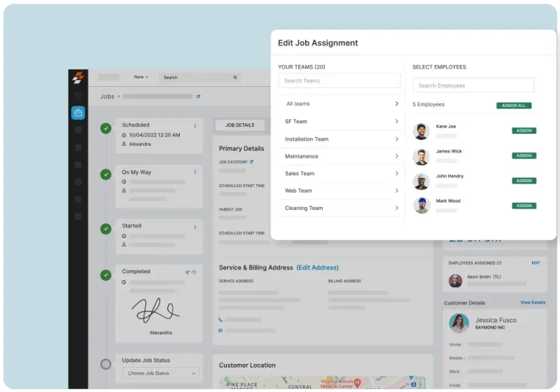Click the app logo in the sidebar
This screenshot has height=392, width=560.
(78, 78)
